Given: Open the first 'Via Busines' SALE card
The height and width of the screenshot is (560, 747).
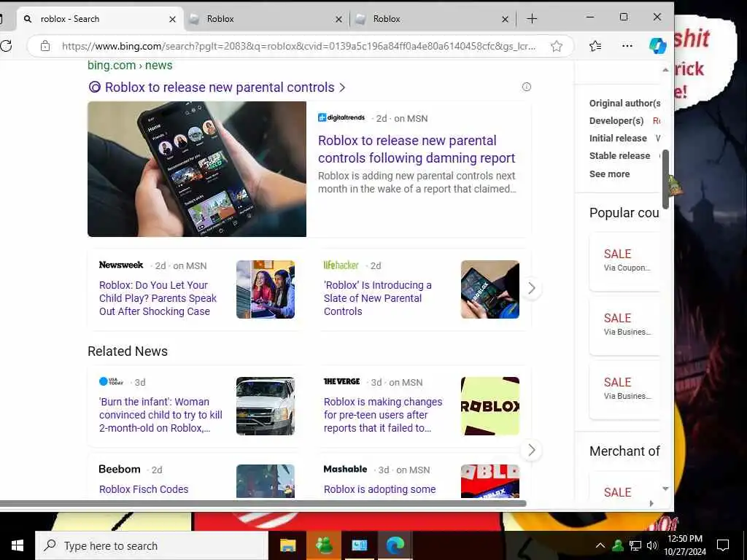Looking at the screenshot, I should [625, 326].
